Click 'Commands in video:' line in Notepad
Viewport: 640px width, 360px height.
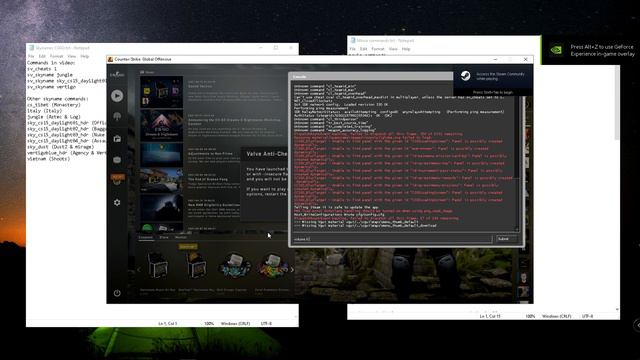click(51, 63)
